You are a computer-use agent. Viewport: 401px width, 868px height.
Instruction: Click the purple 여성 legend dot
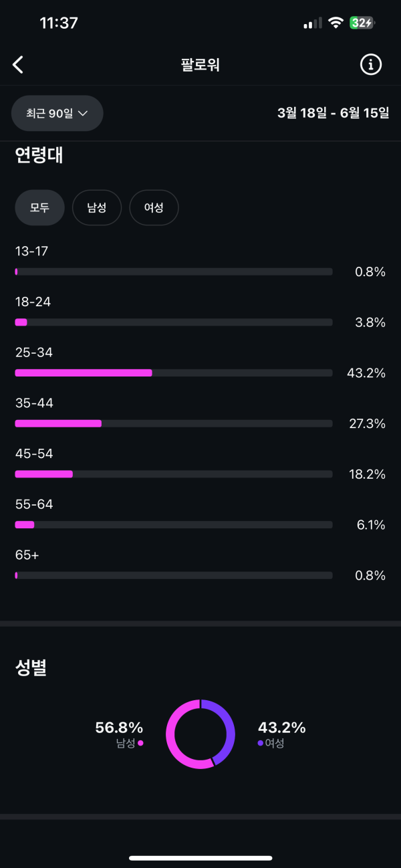coord(260,743)
